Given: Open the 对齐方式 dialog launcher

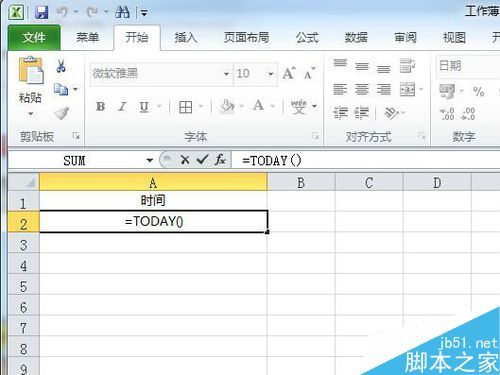Looking at the screenshot, I should [422, 136].
